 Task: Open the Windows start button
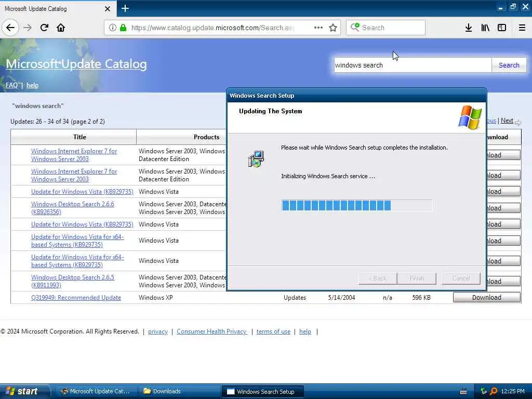pos(24,391)
